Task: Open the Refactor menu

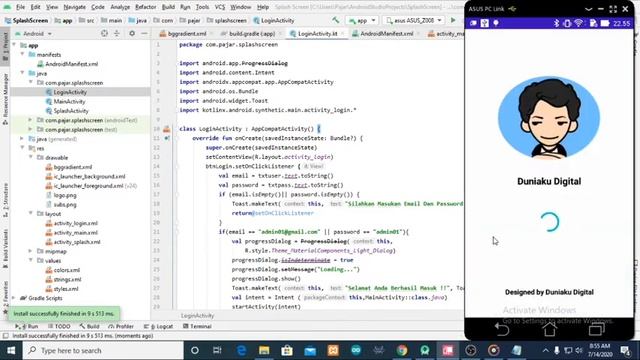Action: tap(146, 7)
